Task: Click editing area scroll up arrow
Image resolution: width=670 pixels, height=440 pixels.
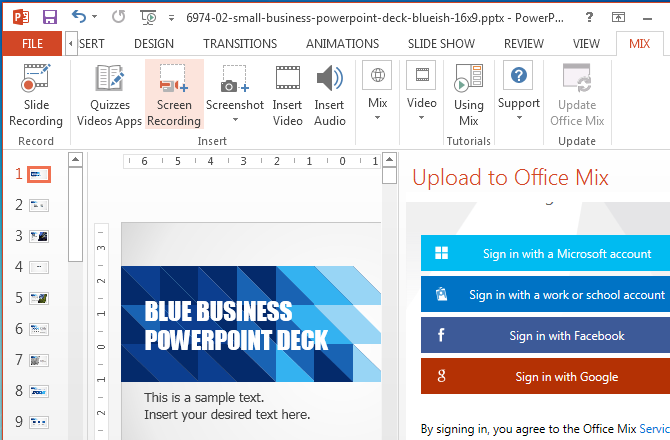Action: coord(389,160)
